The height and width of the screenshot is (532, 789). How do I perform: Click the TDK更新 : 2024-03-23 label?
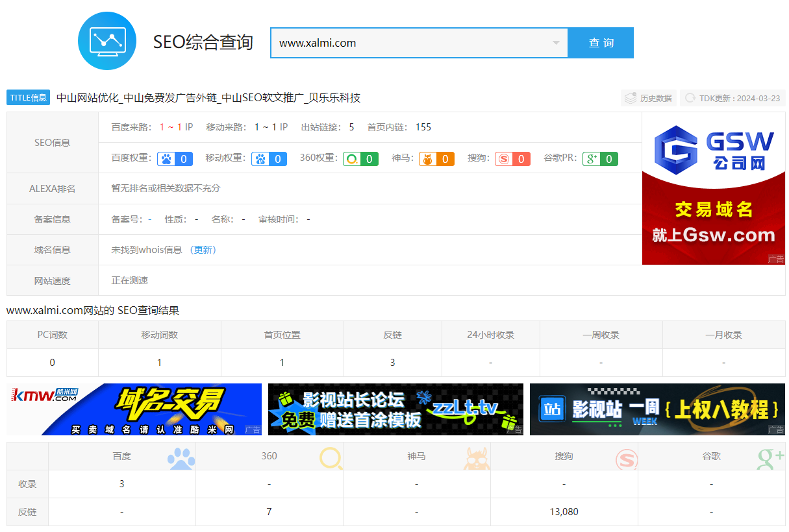coord(740,98)
